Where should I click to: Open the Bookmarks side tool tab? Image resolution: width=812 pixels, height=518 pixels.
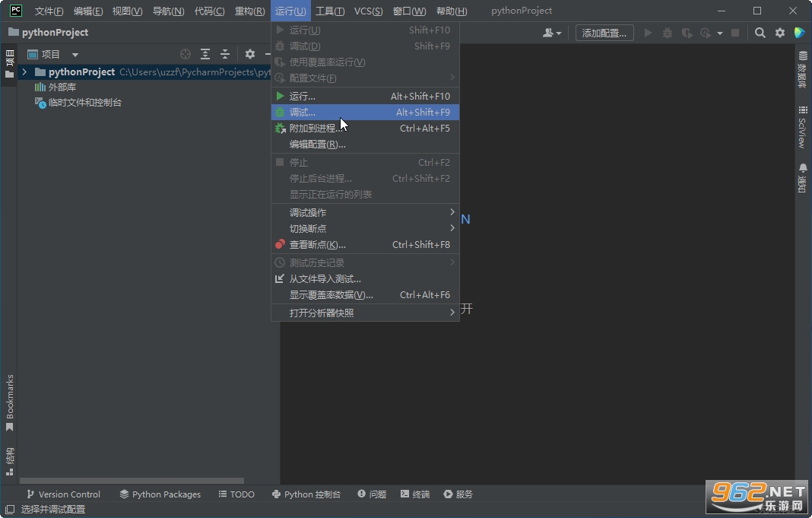click(x=9, y=402)
